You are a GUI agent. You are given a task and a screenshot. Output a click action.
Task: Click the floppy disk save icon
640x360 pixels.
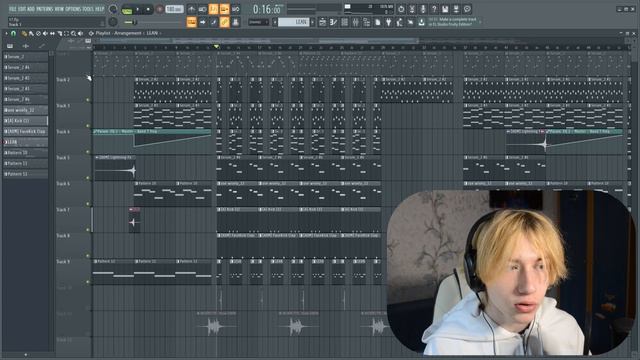tap(445, 9)
